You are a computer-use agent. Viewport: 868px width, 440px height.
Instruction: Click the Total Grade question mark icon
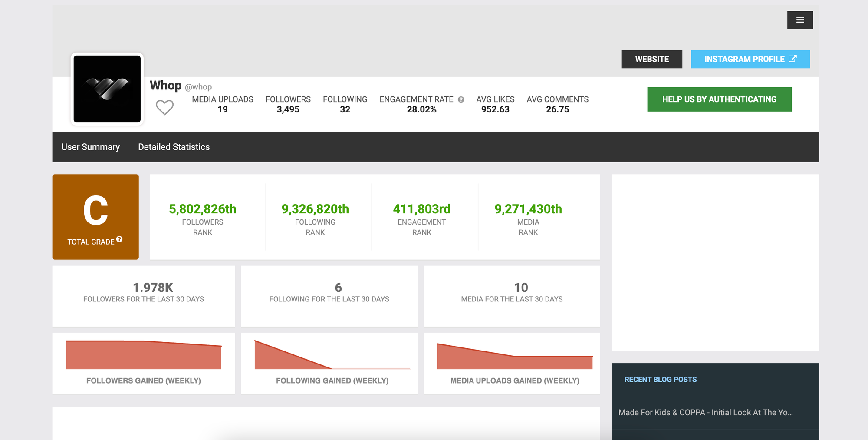[x=120, y=239]
